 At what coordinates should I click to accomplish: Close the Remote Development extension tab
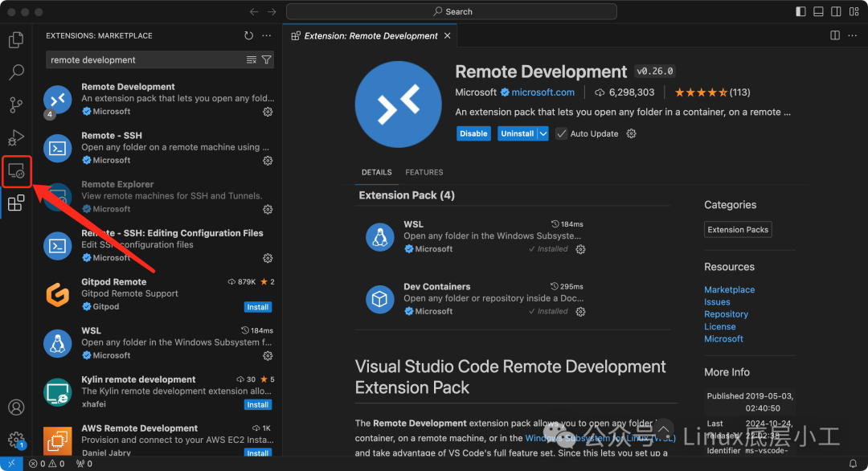click(448, 35)
